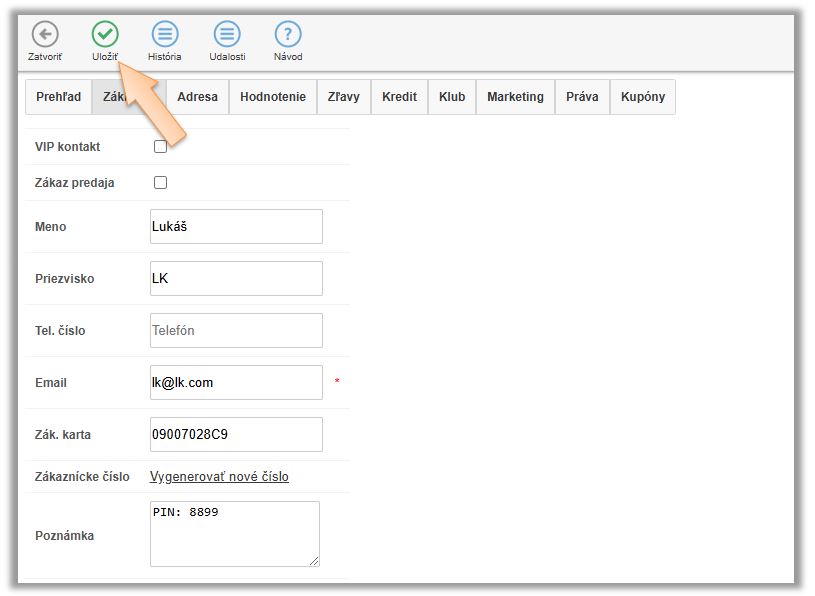This screenshot has height=596, width=815.
Task: Select the Práva tab
Action: [x=582, y=97]
